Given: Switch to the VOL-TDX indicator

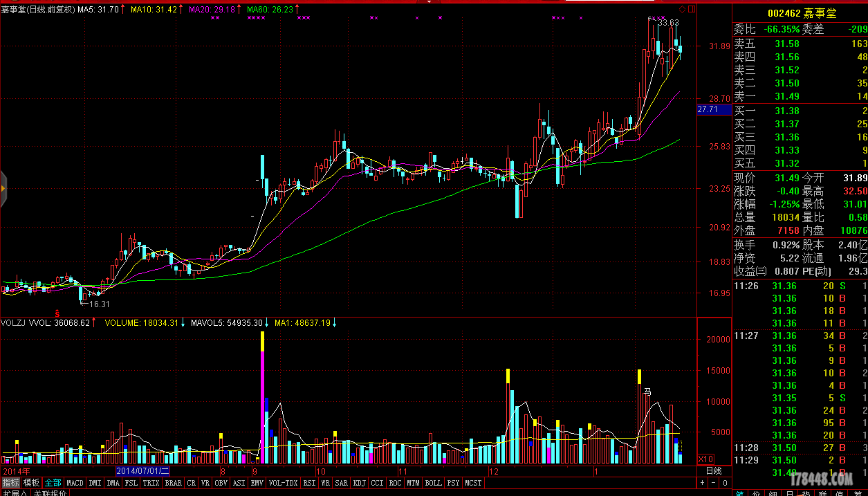Looking at the screenshot, I should (284, 483).
